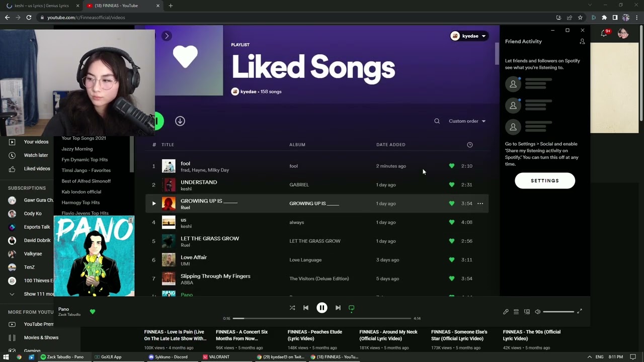Skip to previous track in Spotify
Screen dimensions: 644x362
tap(306, 308)
